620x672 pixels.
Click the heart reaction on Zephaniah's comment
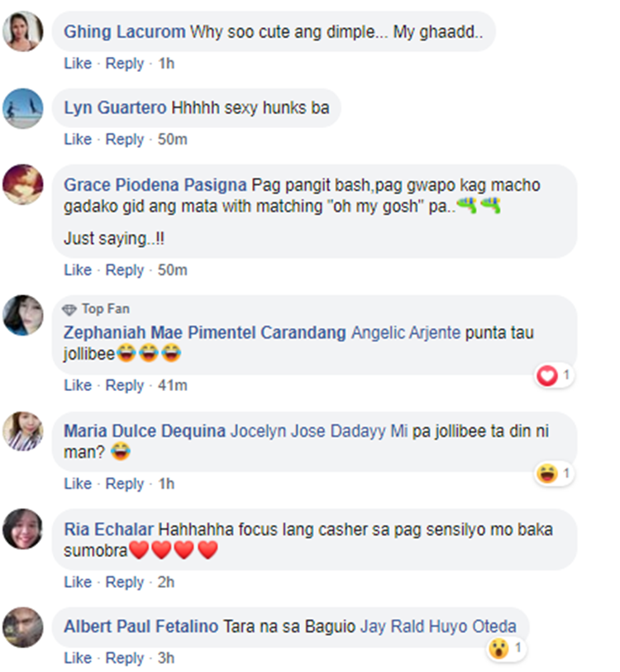547,376
